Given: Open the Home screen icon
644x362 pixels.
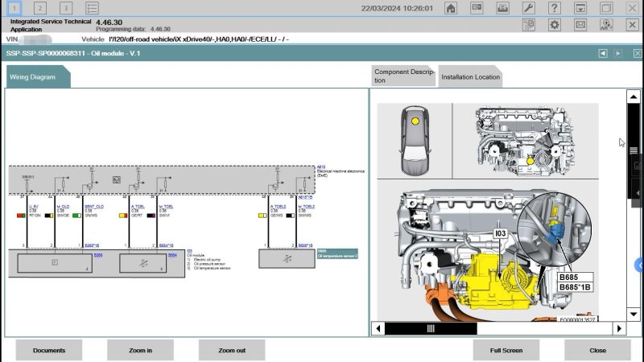Looking at the screenshot, I should tap(451, 8).
